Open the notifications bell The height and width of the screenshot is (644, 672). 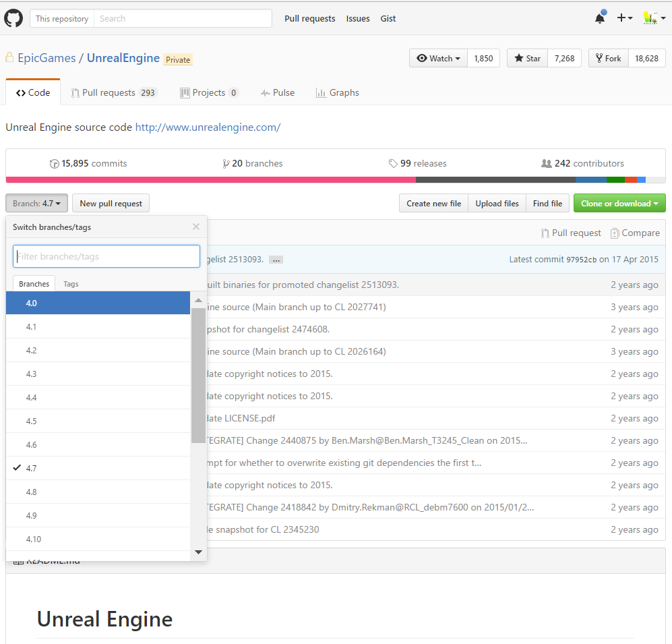pos(601,18)
